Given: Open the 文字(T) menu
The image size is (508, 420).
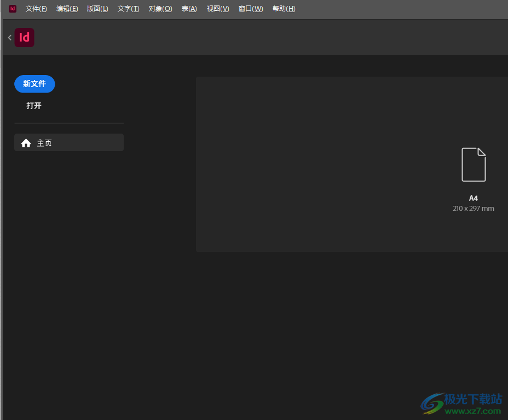Looking at the screenshot, I should coord(128,9).
